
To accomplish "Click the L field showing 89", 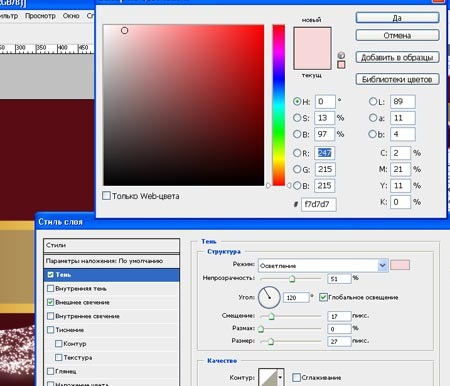I will coord(403,101).
